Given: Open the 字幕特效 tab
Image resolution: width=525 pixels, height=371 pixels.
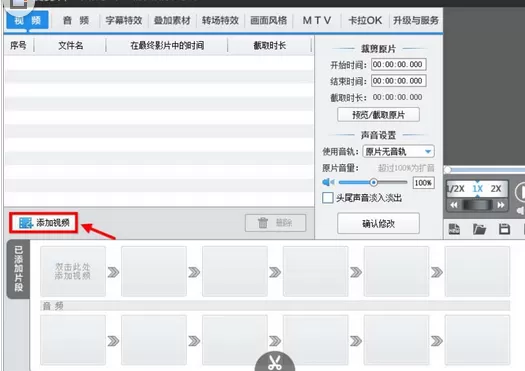Looking at the screenshot, I should tap(124, 20).
